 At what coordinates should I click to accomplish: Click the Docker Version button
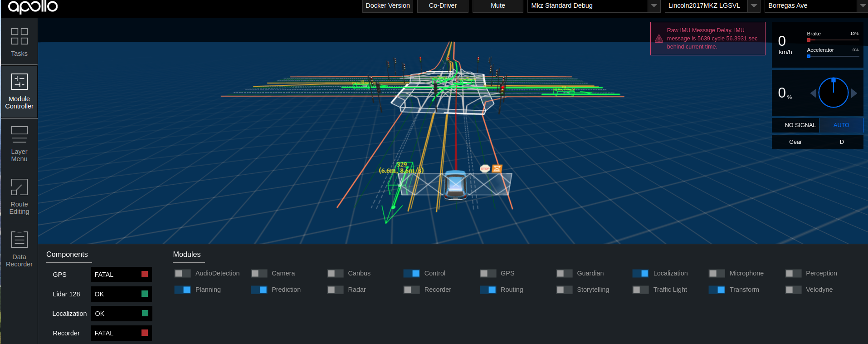[x=388, y=6]
